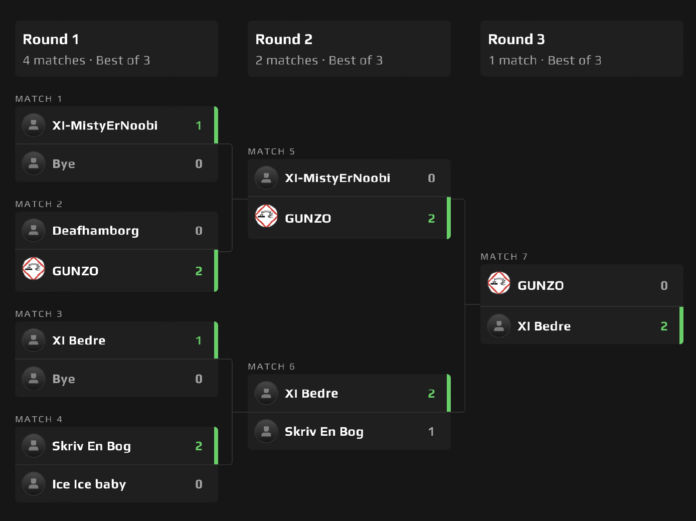Click GUNZO score 2 in Match 5
This screenshot has height=521, width=696.
431,218
